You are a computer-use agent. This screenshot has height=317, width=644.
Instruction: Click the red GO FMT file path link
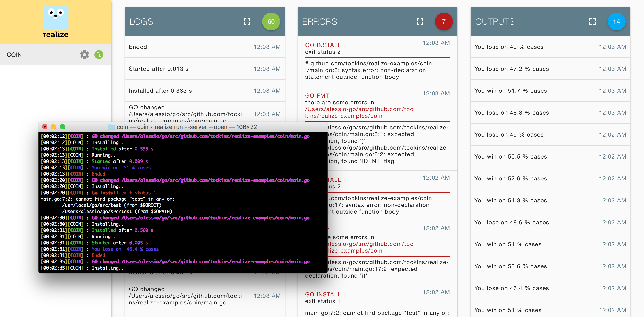(x=359, y=112)
